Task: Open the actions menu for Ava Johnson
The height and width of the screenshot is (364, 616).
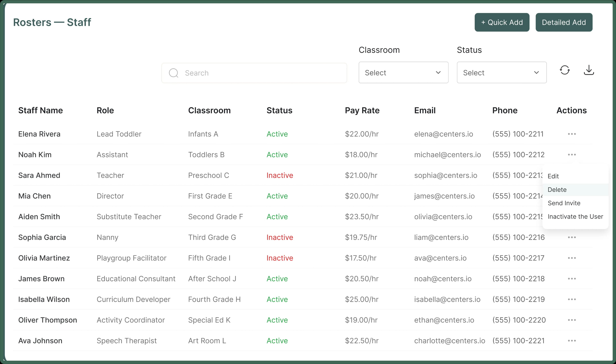Action: pos(572,341)
